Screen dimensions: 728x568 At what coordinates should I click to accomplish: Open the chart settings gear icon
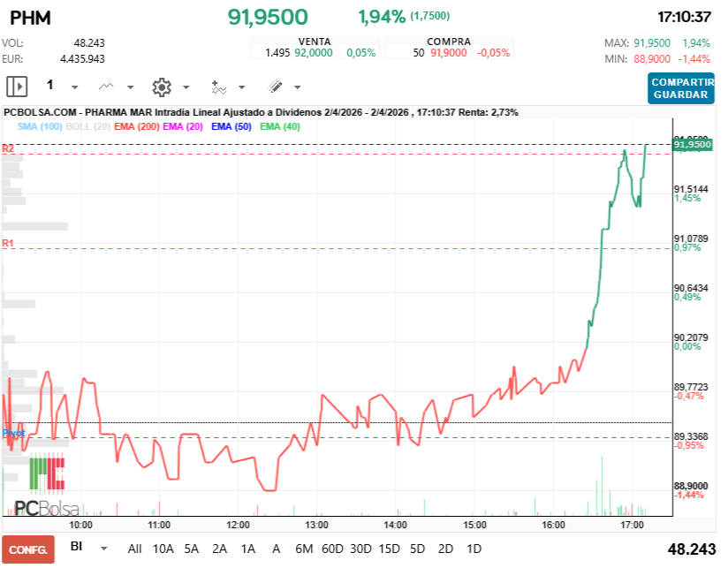[x=163, y=87]
